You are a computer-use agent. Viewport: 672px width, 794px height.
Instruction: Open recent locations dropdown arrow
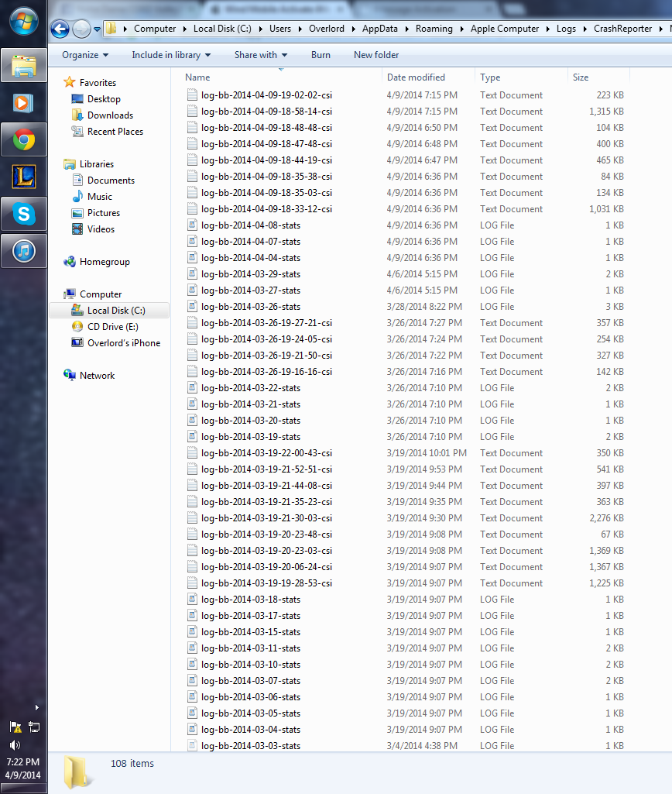[x=97, y=29]
